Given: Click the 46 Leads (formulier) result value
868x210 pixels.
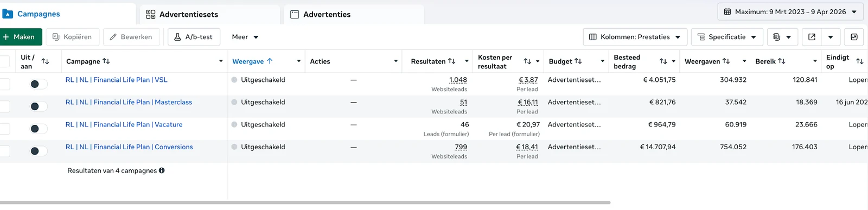Looking at the screenshot, I should tap(465, 124).
